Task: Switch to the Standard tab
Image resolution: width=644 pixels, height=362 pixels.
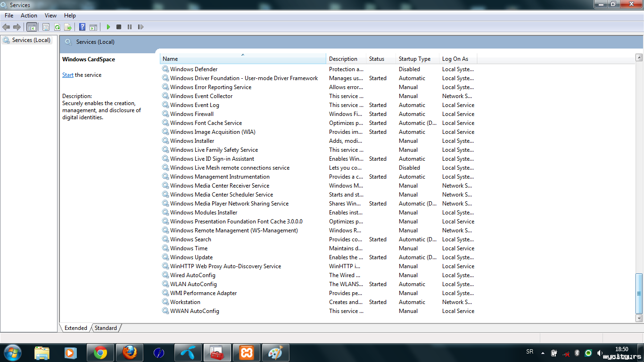Action: point(106,328)
